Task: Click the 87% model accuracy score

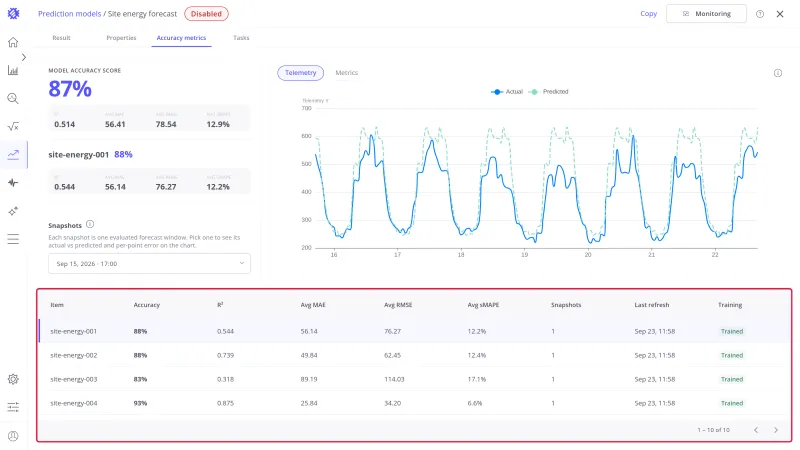Action: point(70,89)
